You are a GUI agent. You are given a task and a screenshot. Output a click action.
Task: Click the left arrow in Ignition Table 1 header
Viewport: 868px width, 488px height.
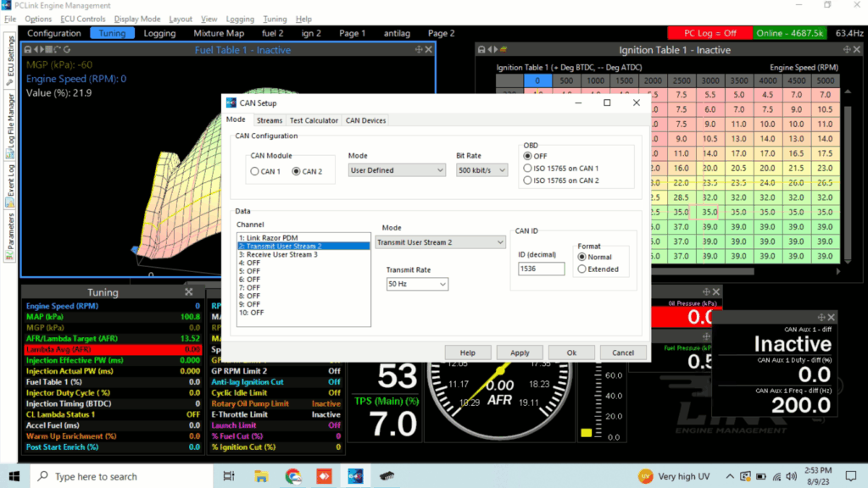click(491, 50)
